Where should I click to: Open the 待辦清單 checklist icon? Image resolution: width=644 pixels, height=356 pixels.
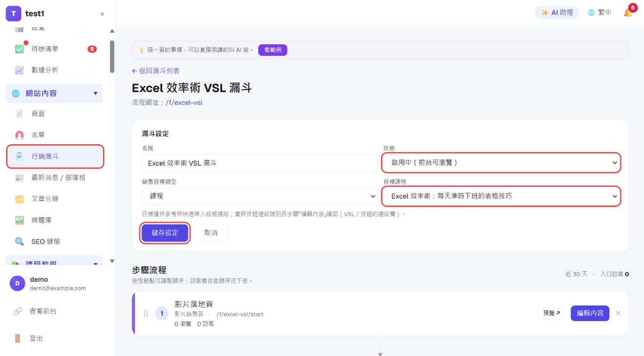19,49
